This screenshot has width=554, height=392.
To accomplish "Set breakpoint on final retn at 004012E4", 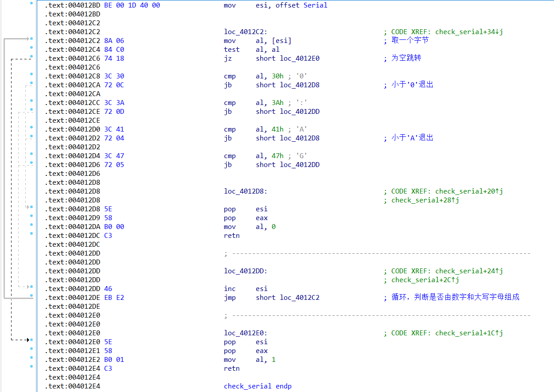I will (x=31, y=366).
